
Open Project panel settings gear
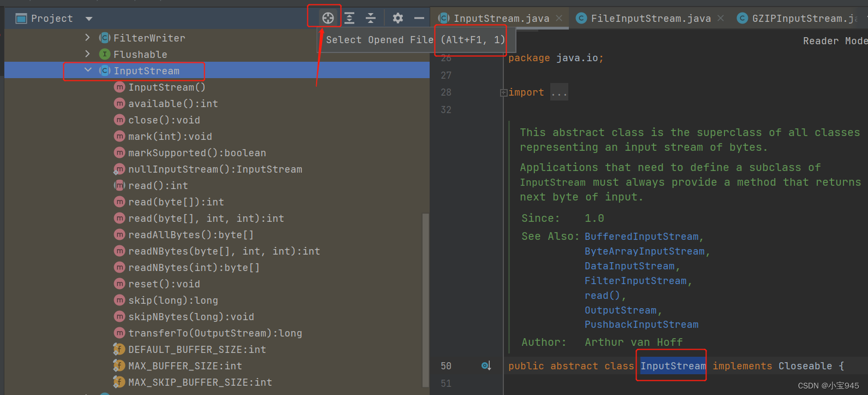point(398,18)
